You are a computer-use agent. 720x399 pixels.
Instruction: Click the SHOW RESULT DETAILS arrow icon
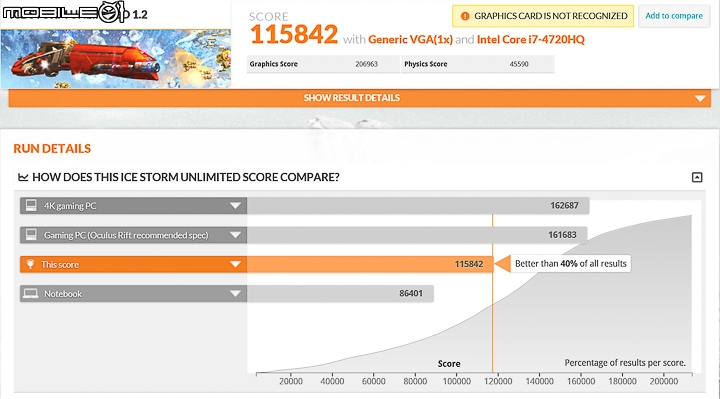click(700, 98)
